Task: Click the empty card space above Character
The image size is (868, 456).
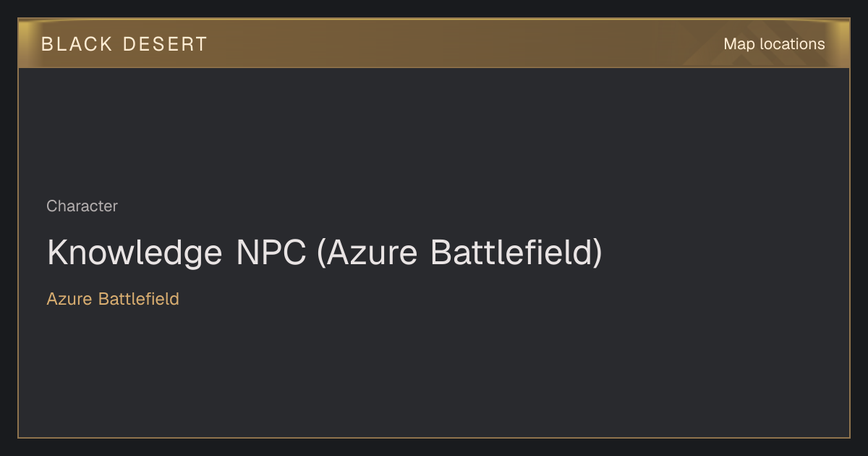Action: 434,130
